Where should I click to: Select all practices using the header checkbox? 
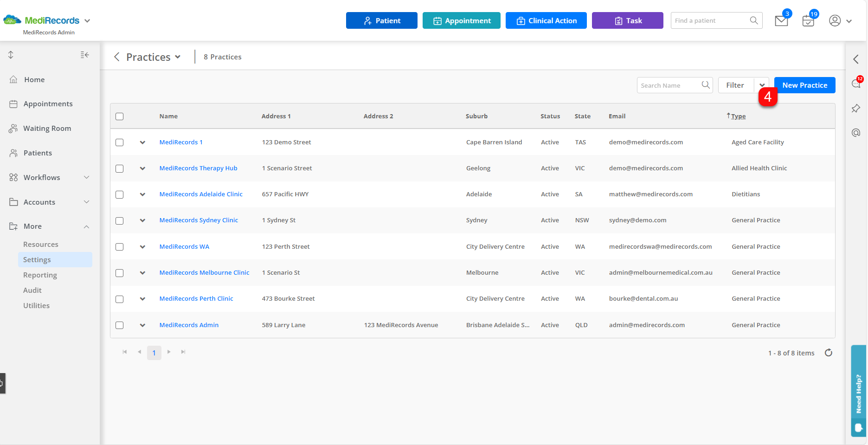click(119, 116)
